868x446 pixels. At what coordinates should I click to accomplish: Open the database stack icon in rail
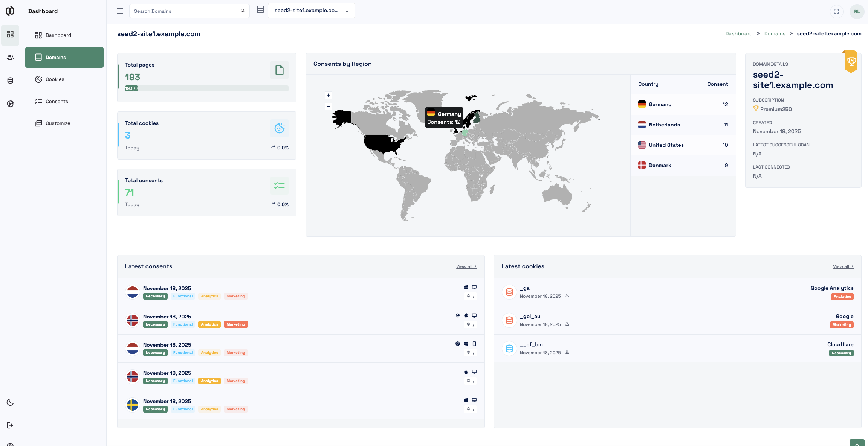tap(10, 81)
